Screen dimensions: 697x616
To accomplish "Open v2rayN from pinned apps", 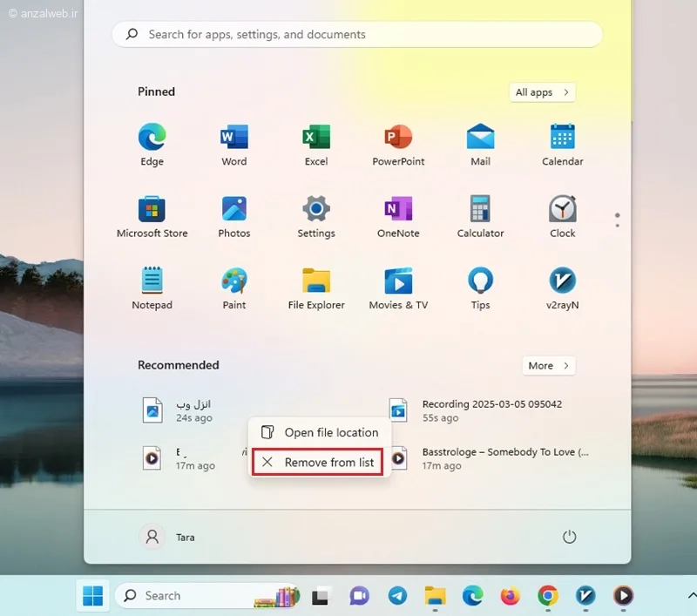I will tap(562, 288).
